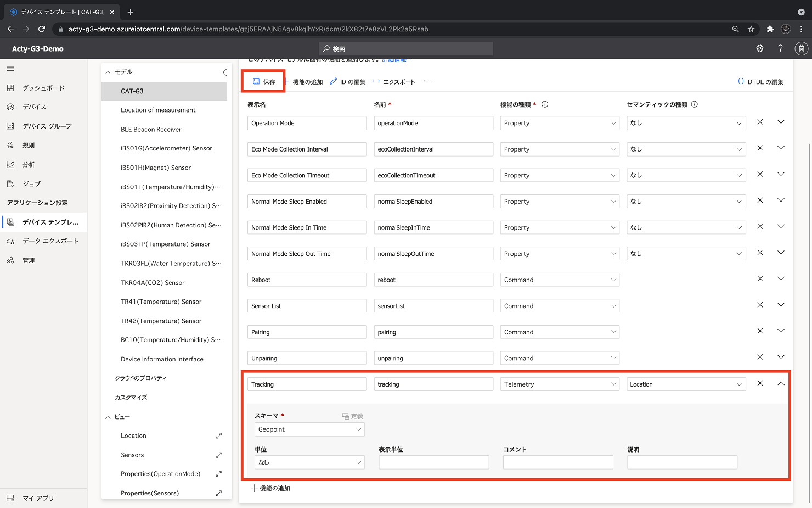This screenshot has width=812, height=508.
Task: Expand the Pairing row details
Action: tap(781, 331)
